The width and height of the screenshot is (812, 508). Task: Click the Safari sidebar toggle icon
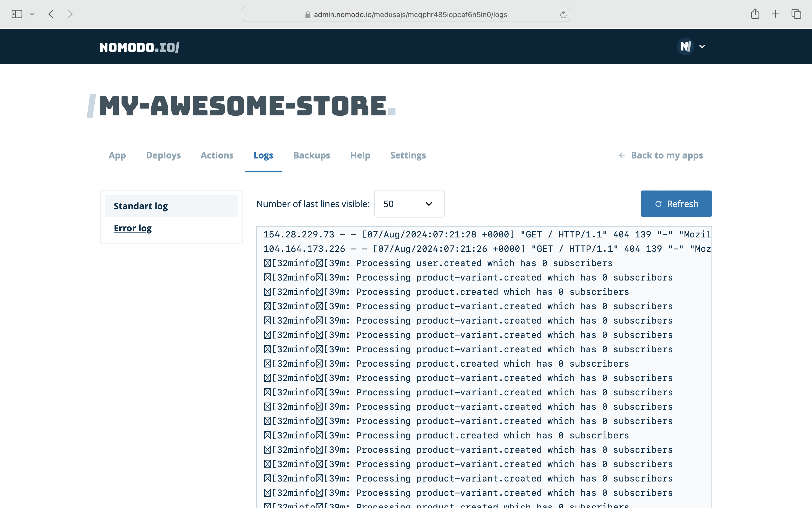pyautogui.click(x=17, y=14)
